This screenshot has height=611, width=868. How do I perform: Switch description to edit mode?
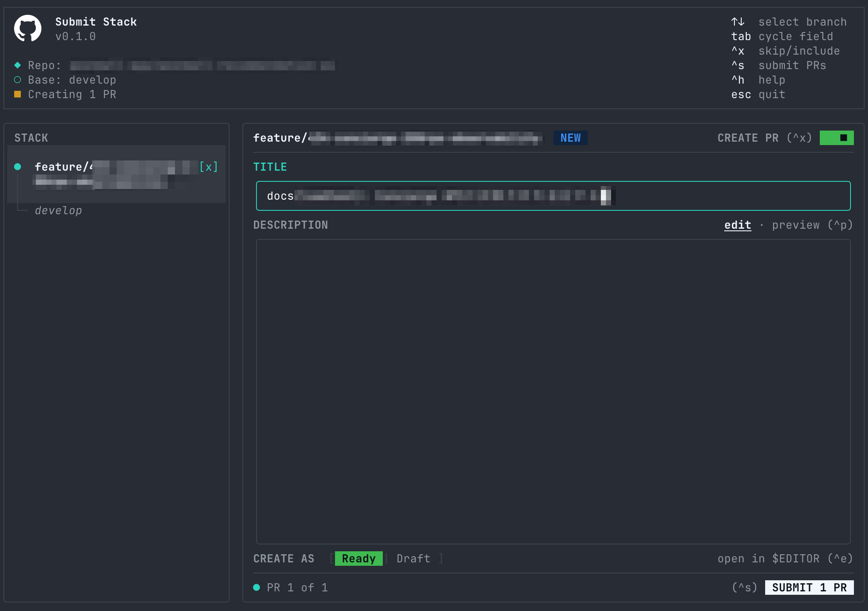pos(737,225)
